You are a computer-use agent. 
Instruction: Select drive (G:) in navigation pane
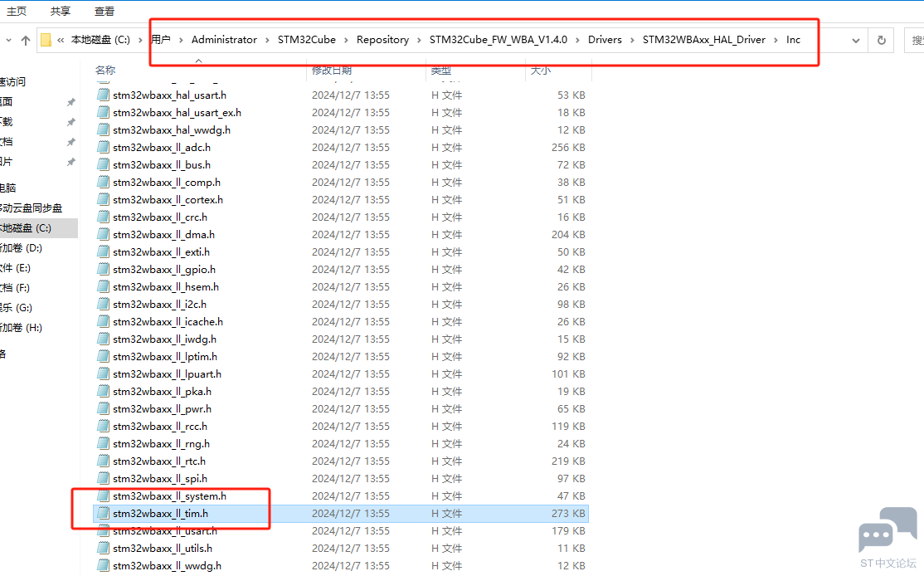17,309
